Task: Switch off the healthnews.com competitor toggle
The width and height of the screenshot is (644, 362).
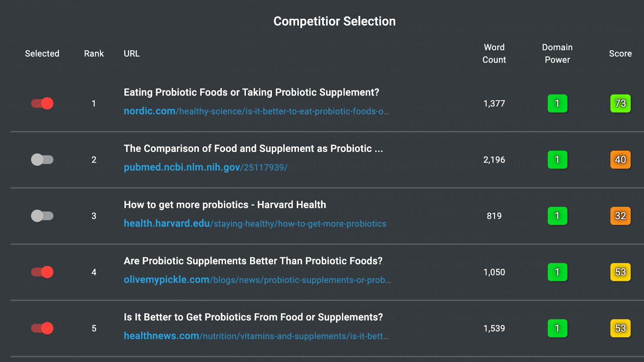Action: click(42, 328)
